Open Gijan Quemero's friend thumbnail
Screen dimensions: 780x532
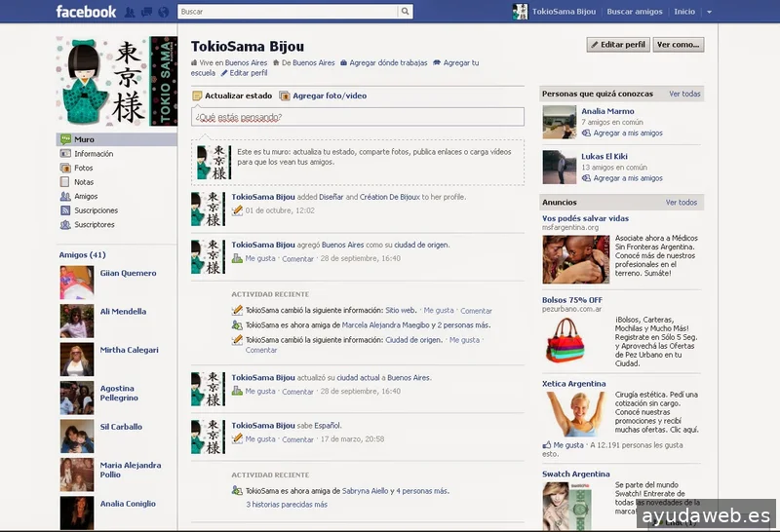tap(77, 273)
